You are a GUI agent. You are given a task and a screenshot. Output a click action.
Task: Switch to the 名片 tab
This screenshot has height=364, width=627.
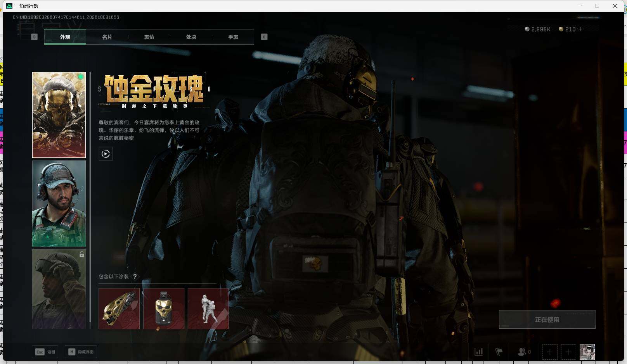[x=107, y=37]
